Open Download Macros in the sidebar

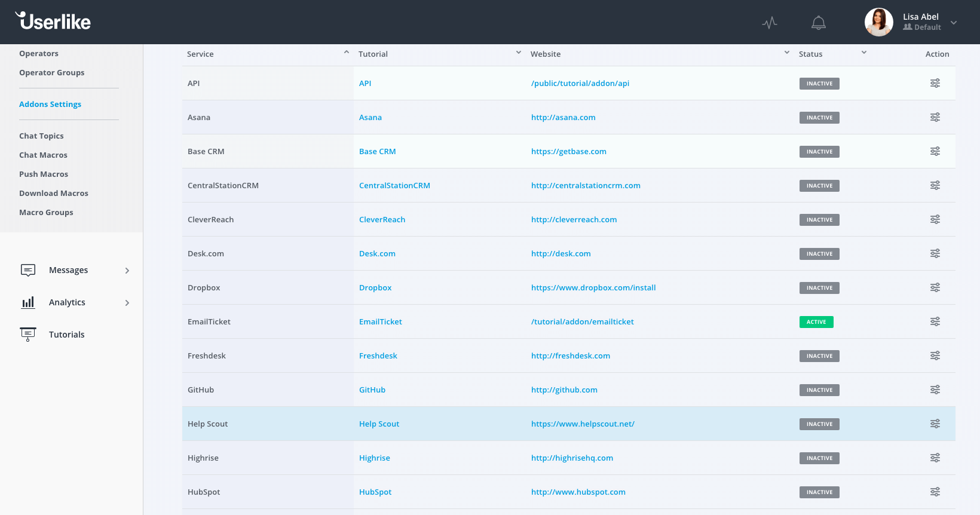click(x=54, y=193)
